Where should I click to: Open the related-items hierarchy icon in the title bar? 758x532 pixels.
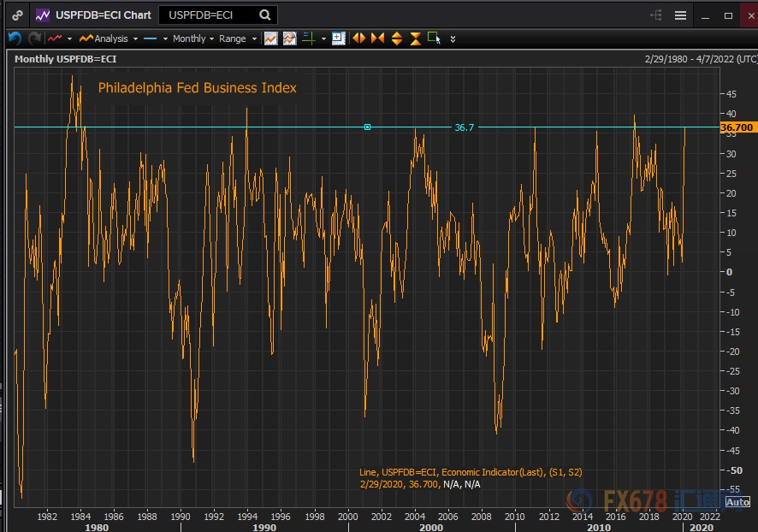[656, 15]
